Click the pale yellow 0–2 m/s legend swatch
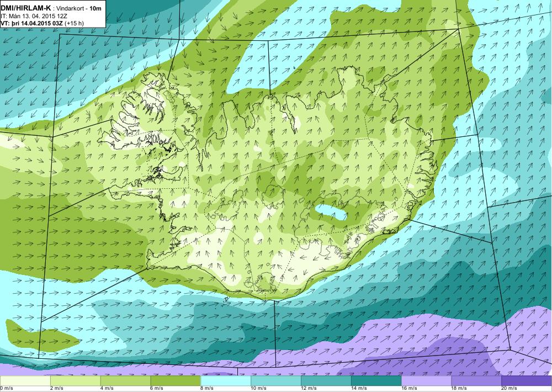Viewport: 552px width, 392px height. pyautogui.click(x=25, y=381)
